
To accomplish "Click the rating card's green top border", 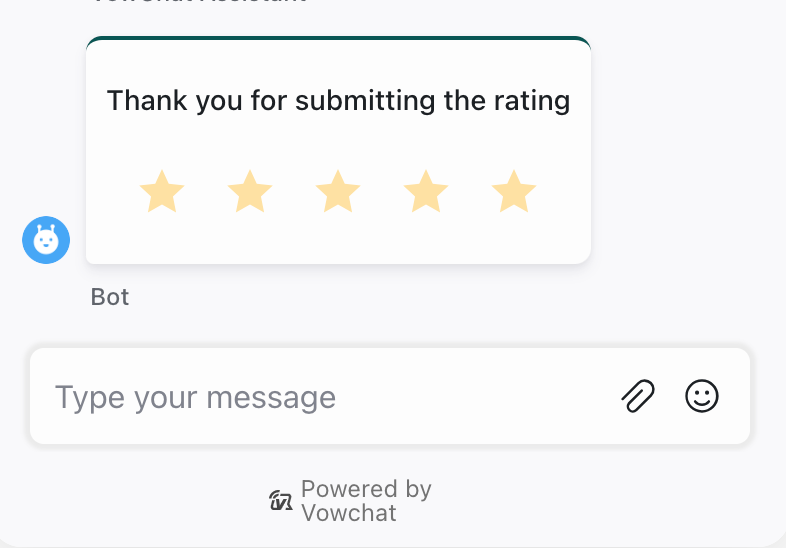I will (338, 39).
